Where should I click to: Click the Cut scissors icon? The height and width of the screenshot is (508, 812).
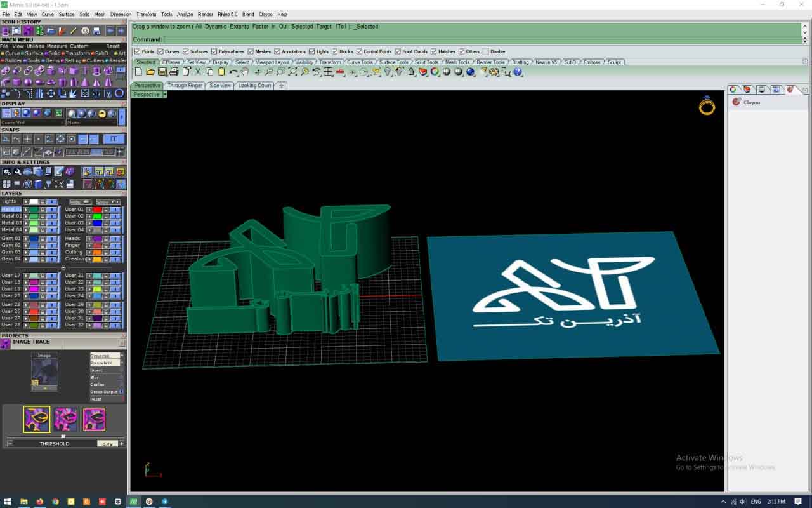click(x=198, y=72)
